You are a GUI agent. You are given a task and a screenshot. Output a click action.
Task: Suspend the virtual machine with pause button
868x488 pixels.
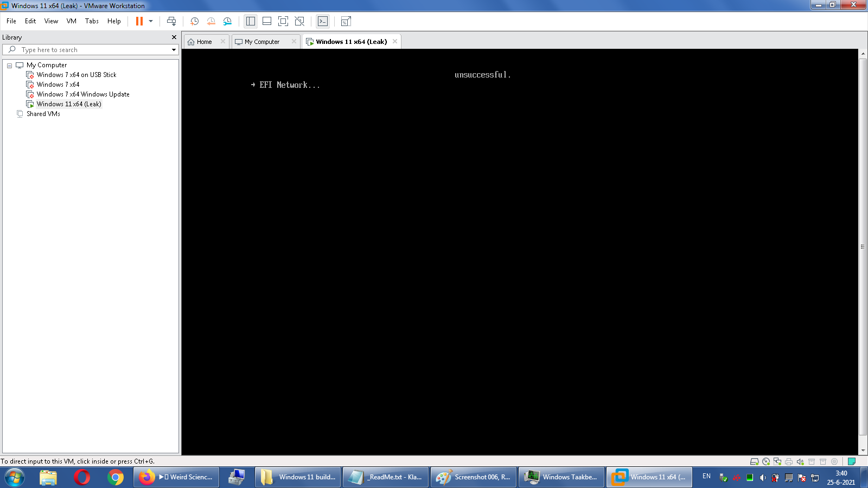click(139, 21)
